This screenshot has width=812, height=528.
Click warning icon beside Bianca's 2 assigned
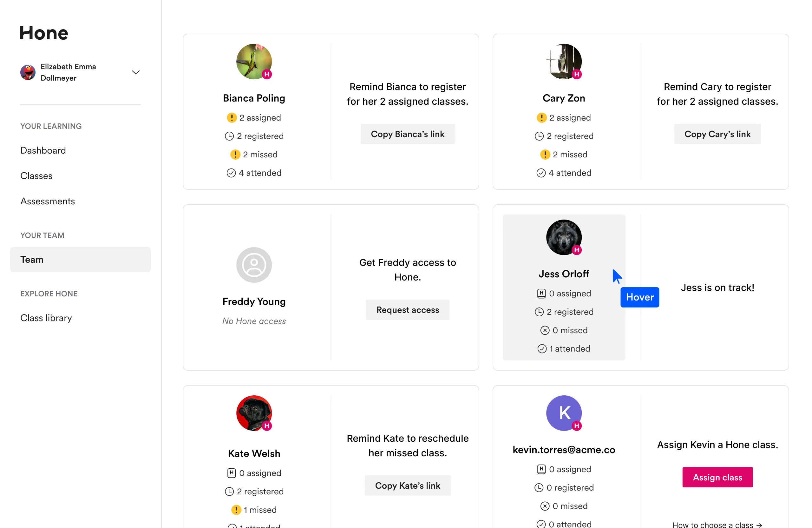click(232, 118)
